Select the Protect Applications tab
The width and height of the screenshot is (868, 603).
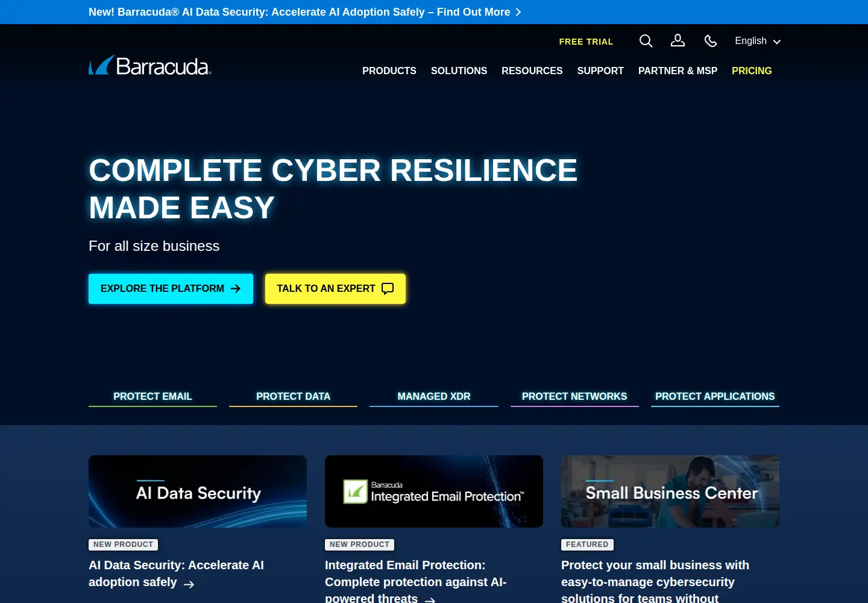coord(715,396)
